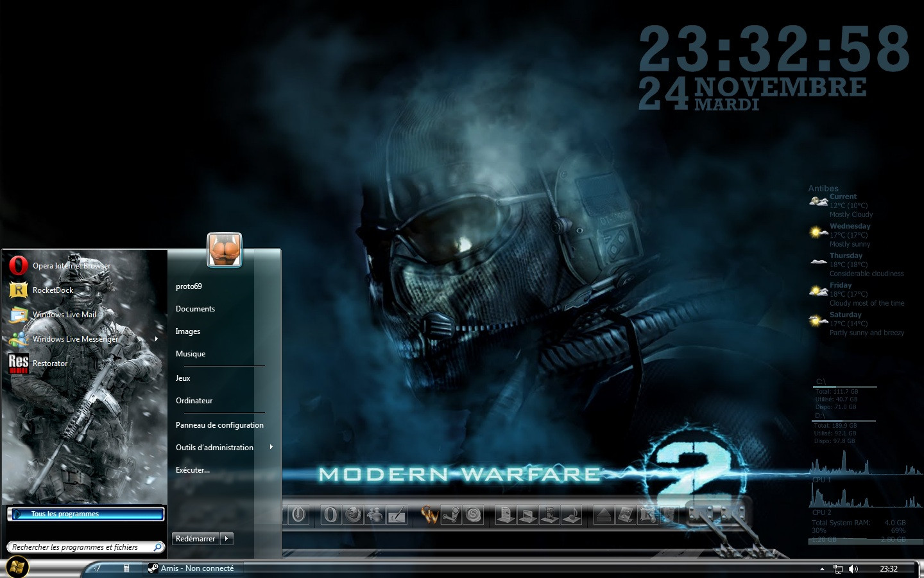Click the D:\ drive gadget label
Screen dimensions: 924x578
click(x=820, y=416)
